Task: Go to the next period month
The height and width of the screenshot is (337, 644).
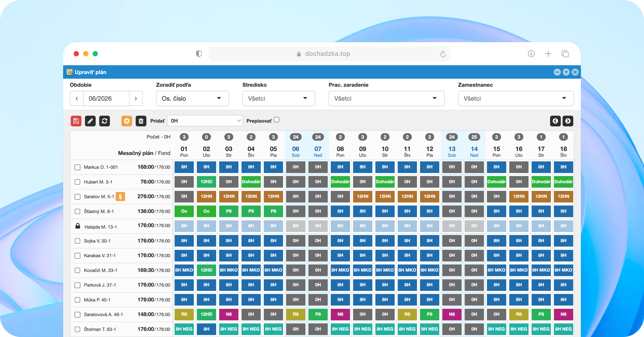Action: point(136,98)
